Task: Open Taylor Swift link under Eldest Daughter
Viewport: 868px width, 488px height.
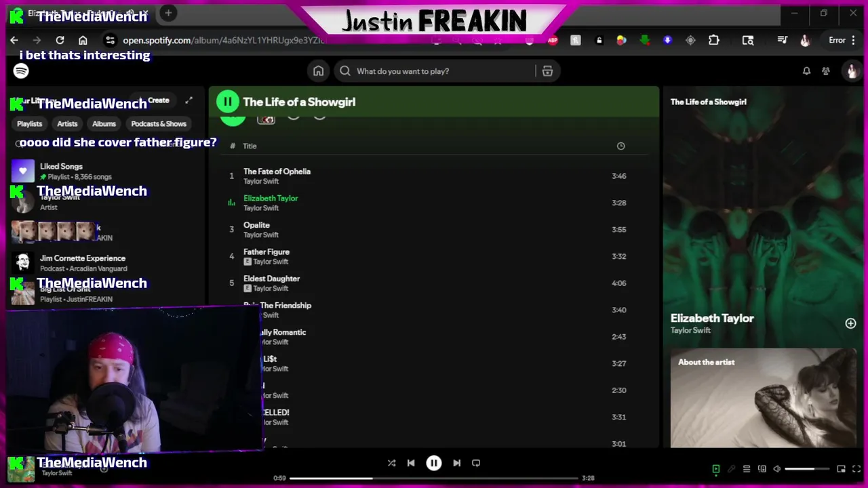Action: coord(271,289)
